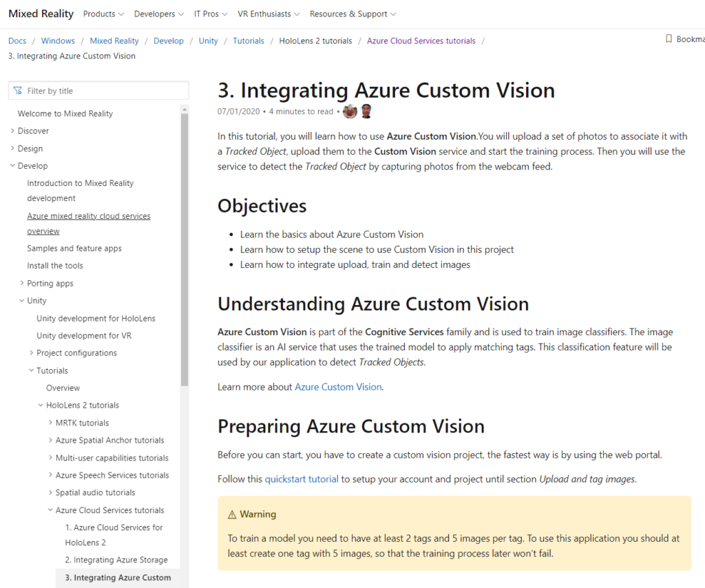Expand the Project configurations node
This screenshot has width=705, height=588.
click(x=31, y=353)
